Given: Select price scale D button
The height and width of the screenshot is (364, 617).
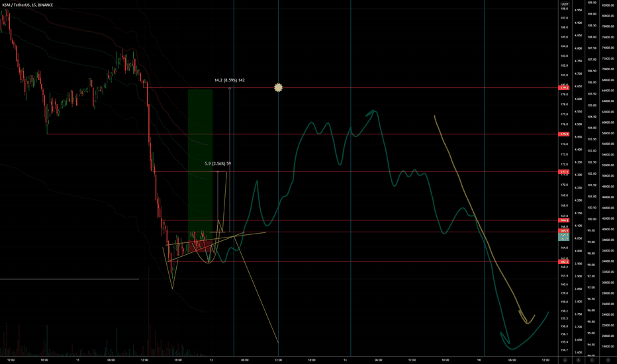Looking at the screenshot, I should point(608,360).
